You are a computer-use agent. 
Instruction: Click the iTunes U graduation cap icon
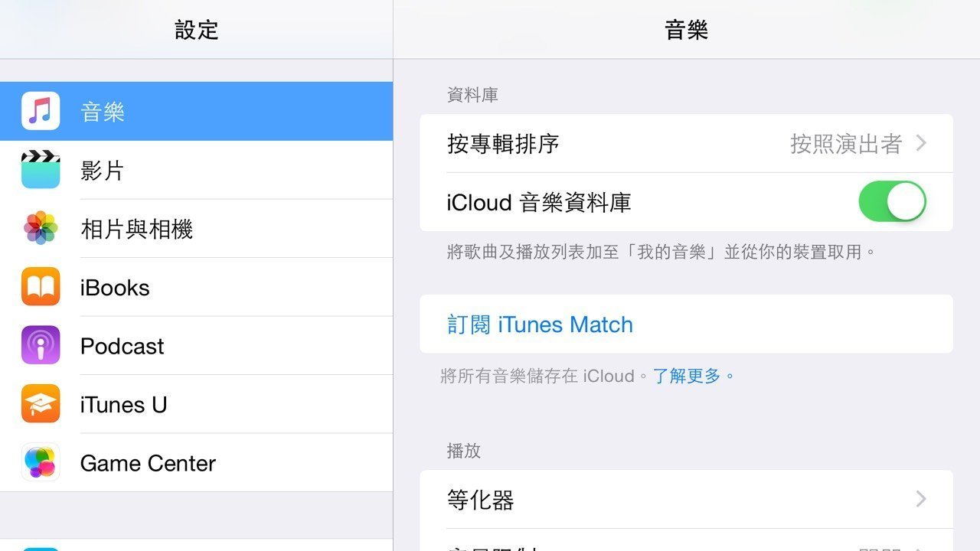[x=40, y=404]
